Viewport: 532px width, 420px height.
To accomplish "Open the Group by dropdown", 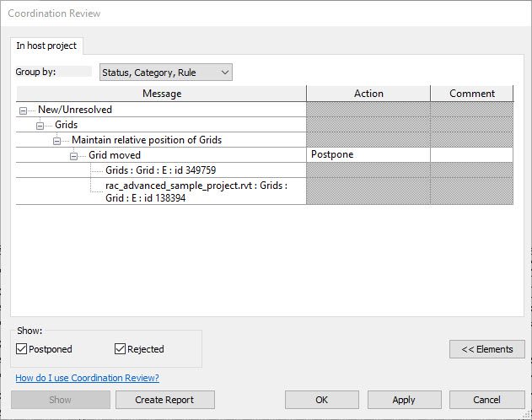I will [x=165, y=73].
